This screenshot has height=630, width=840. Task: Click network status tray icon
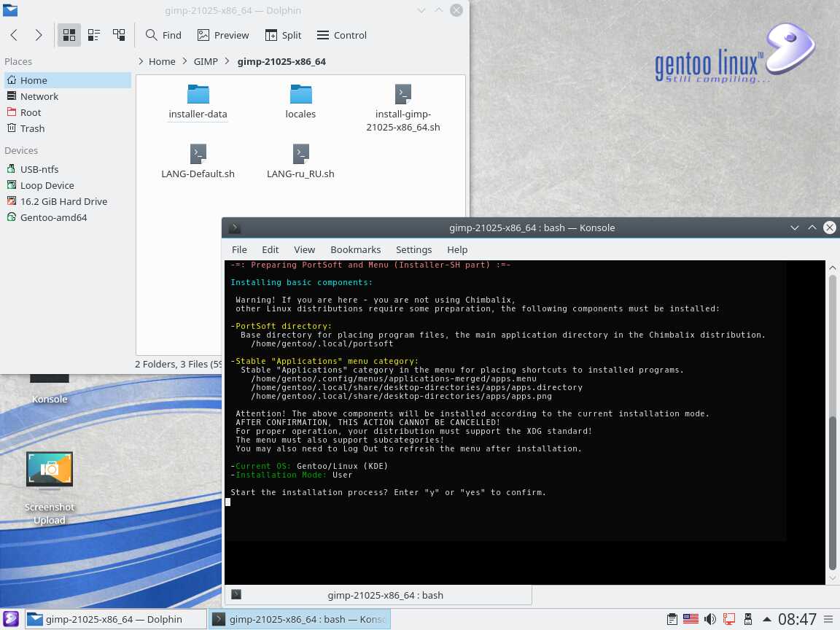click(x=729, y=620)
